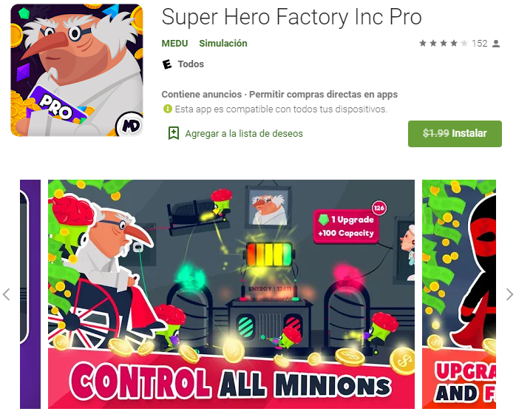Open the MEDU developer page

(x=174, y=44)
